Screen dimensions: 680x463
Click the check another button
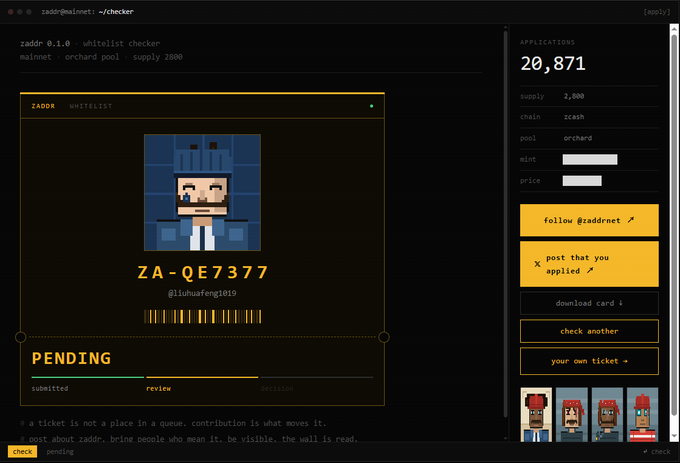(589, 331)
